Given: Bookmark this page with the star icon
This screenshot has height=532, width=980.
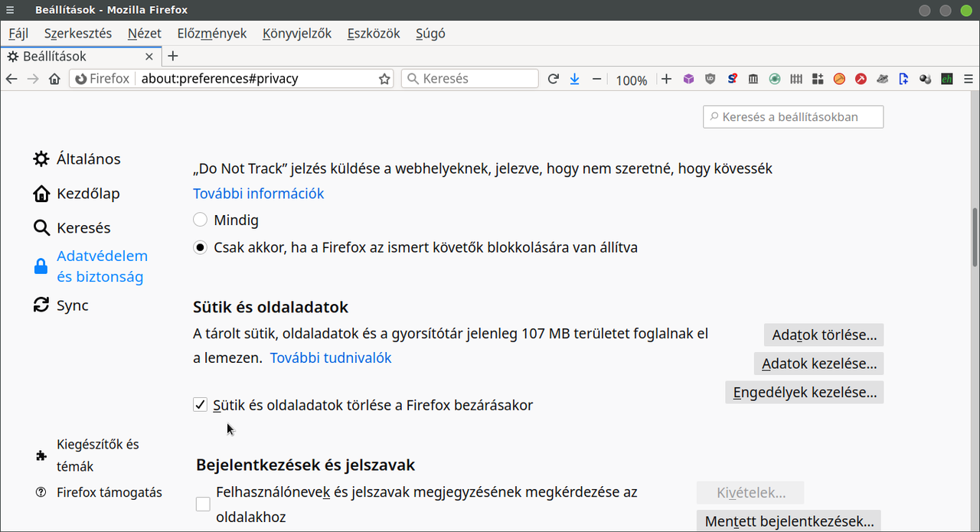Looking at the screenshot, I should 384,79.
